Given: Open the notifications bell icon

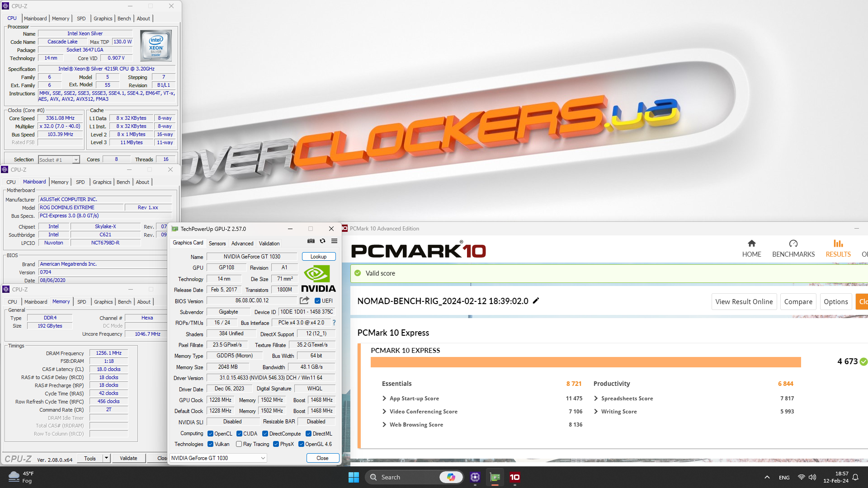Looking at the screenshot, I should click(855, 477).
